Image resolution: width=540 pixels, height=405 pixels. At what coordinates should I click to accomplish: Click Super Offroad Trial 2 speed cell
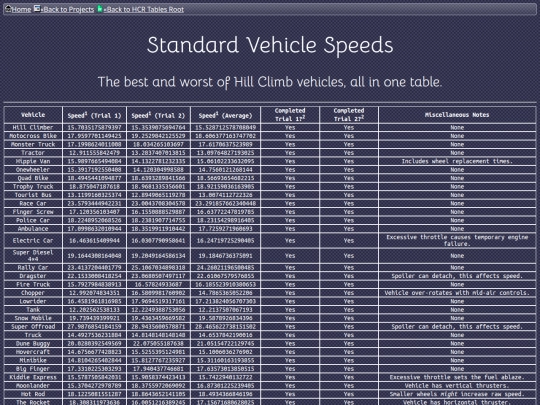158,326
